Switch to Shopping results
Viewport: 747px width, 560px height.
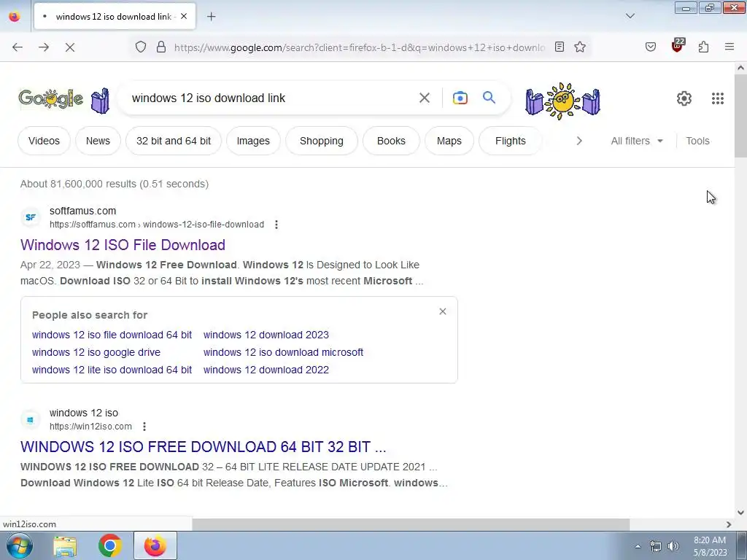pyautogui.click(x=322, y=141)
